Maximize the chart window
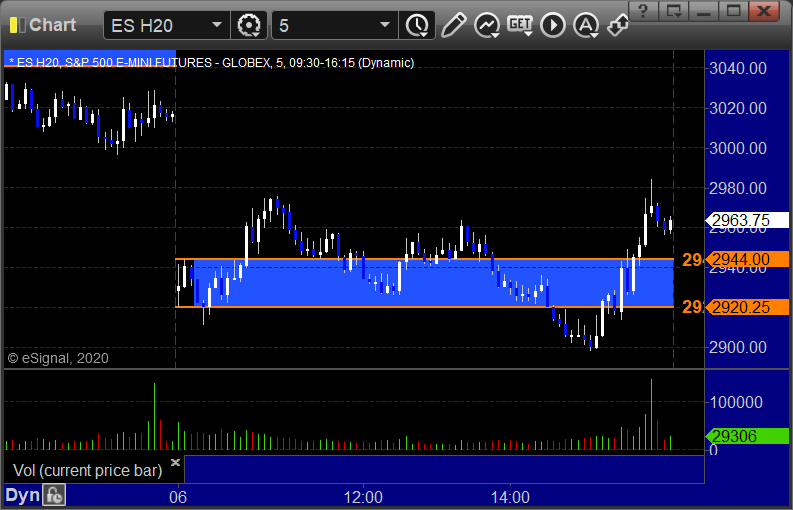This screenshot has height=510, width=793. tap(733, 10)
